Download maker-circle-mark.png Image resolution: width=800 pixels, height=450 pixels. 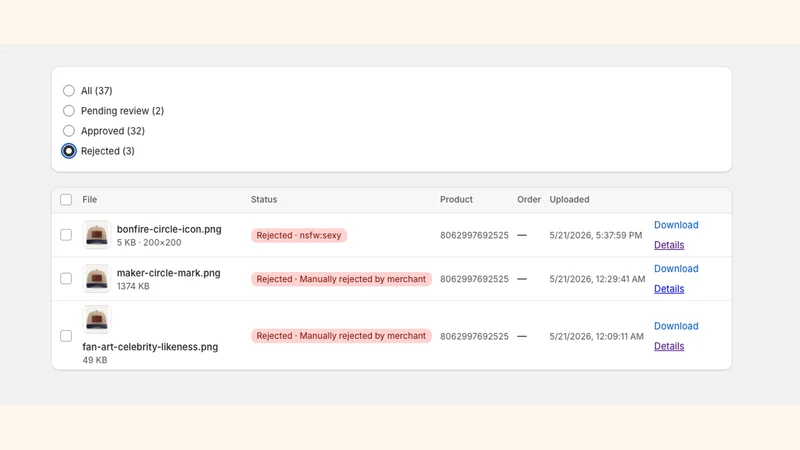[x=676, y=269]
